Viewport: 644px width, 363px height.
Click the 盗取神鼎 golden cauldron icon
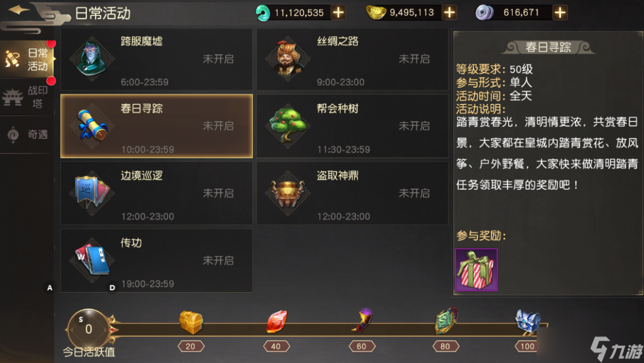coord(287,193)
